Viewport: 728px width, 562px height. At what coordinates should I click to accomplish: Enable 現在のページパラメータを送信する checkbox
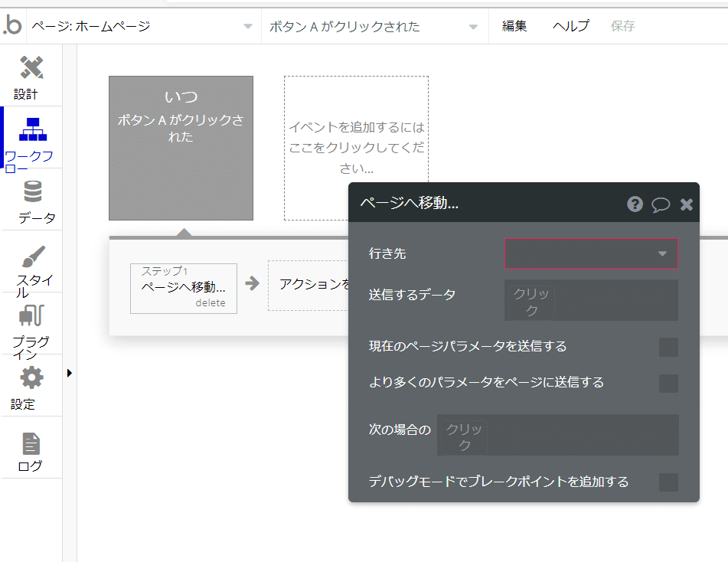coord(668,347)
